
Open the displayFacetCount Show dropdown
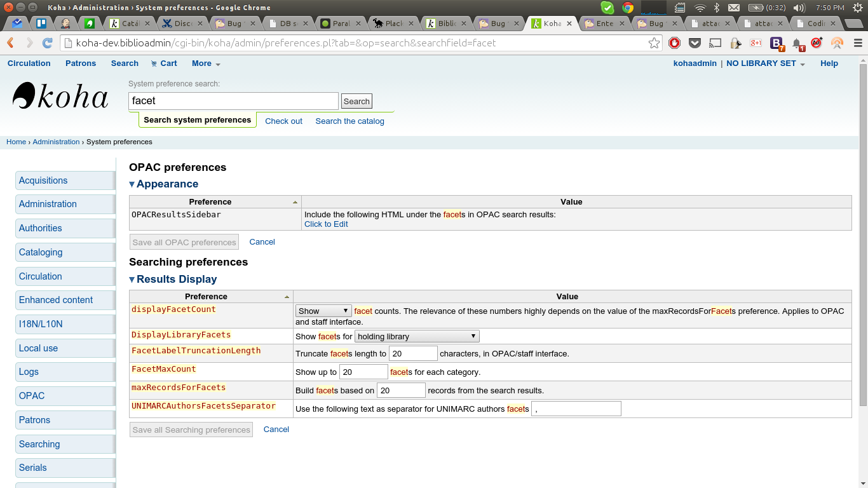point(323,311)
